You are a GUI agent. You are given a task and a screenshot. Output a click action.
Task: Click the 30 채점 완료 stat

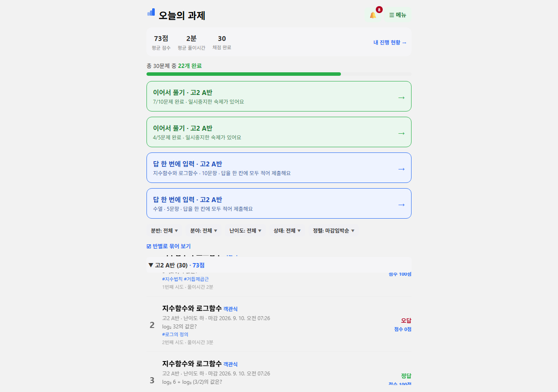coord(222,42)
